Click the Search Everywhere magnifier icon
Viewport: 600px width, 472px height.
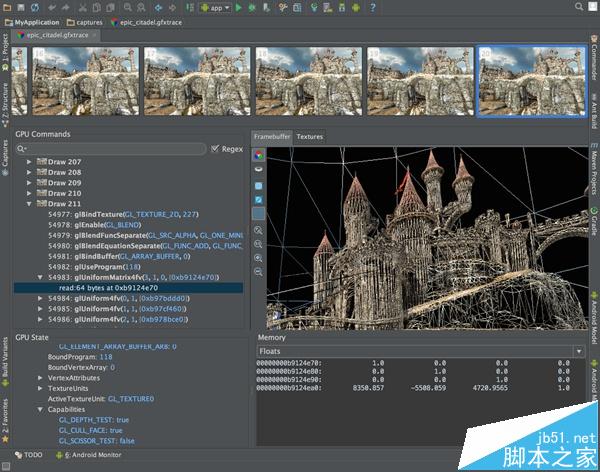(x=579, y=7)
